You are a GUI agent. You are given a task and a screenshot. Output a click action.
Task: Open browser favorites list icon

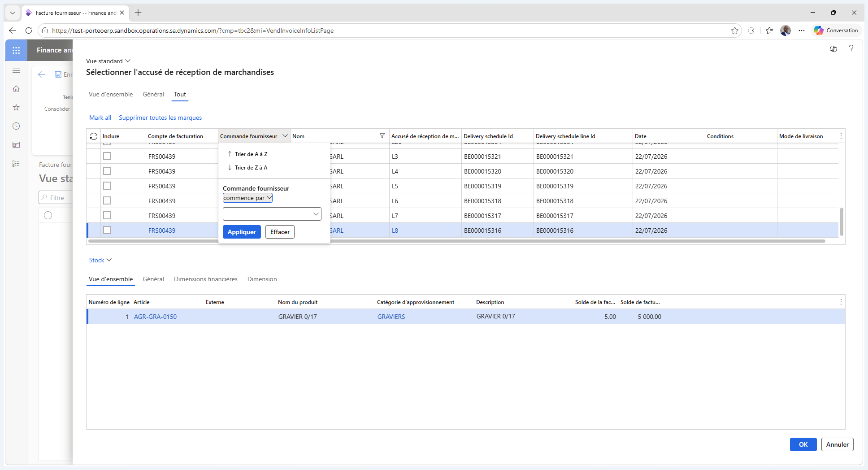coord(769,30)
